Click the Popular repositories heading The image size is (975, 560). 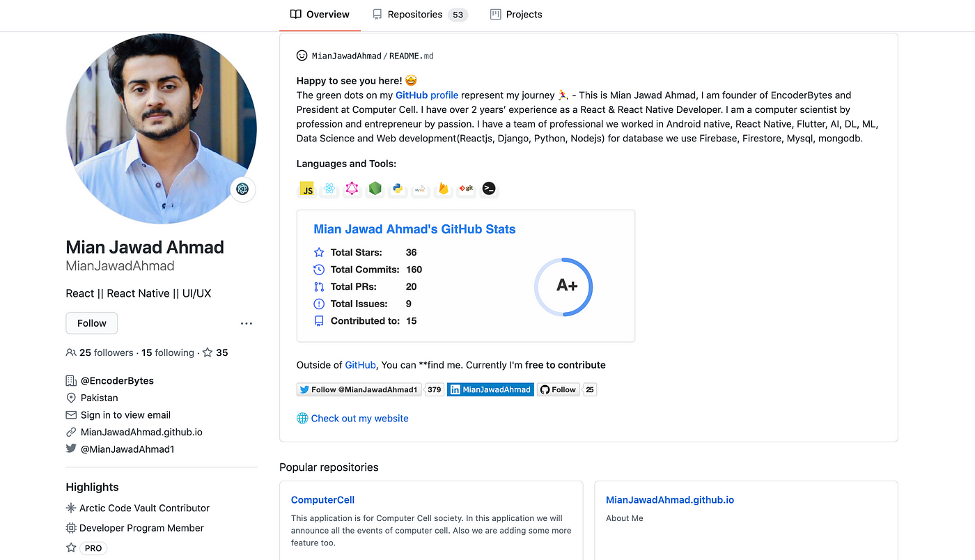click(329, 467)
